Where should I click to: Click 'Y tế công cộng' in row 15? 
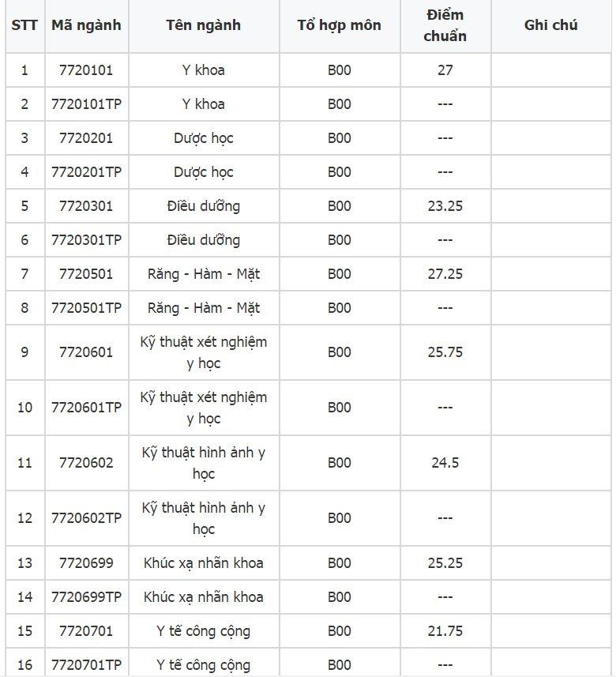[x=203, y=631]
